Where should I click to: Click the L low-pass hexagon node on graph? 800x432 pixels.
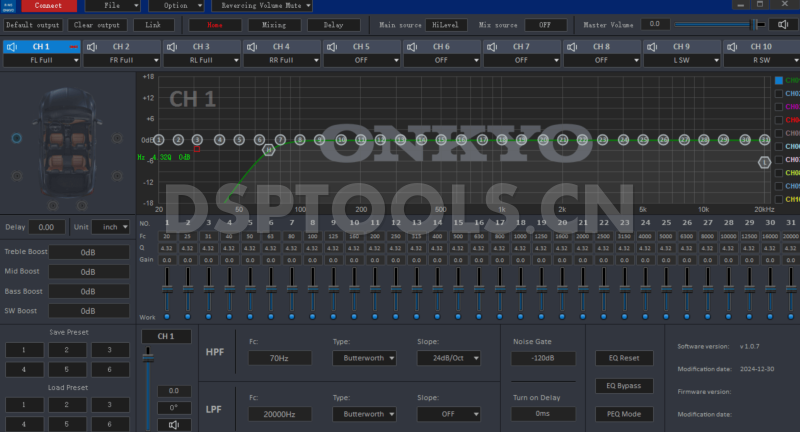coord(765,161)
